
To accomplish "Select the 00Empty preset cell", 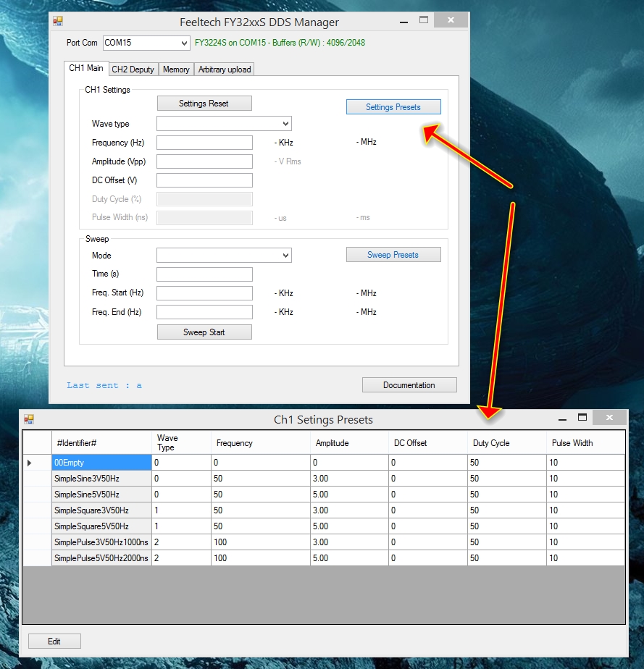I will coord(101,463).
